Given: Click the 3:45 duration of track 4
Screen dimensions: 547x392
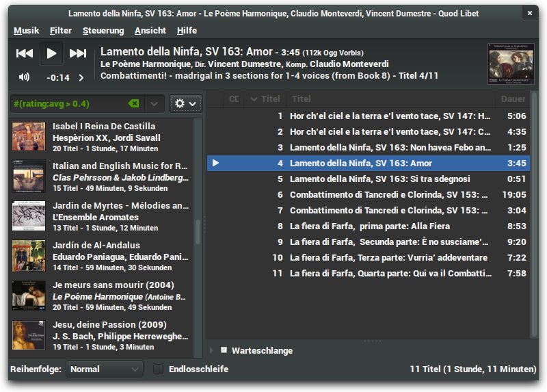Looking at the screenshot, I should pos(516,163).
